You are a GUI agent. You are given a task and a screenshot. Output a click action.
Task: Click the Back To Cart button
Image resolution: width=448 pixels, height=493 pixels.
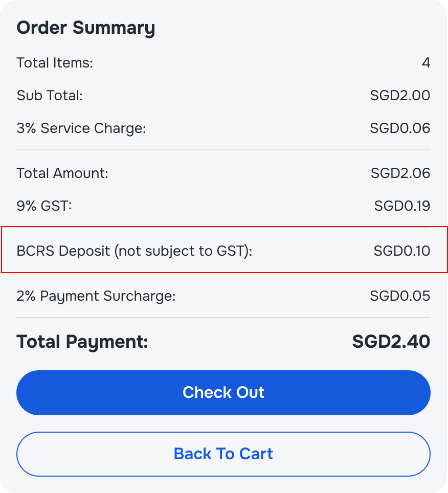click(x=223, y=454)
